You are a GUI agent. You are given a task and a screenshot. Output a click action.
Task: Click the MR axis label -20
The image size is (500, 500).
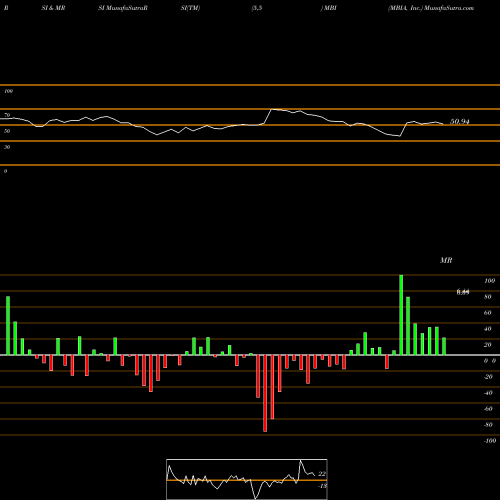point(488,377)
